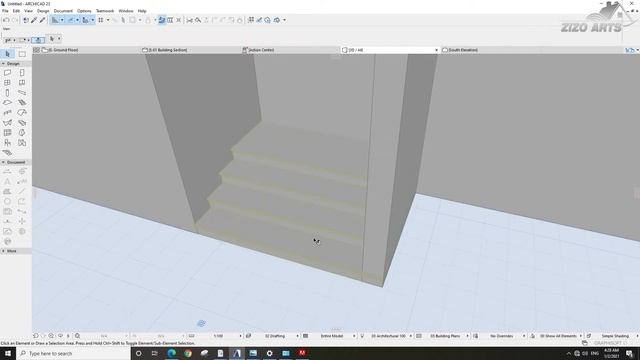This screenshot has height=360, width=640.
Task: Click the Inject Parameters syringe icon
Action: coord(42,20)
